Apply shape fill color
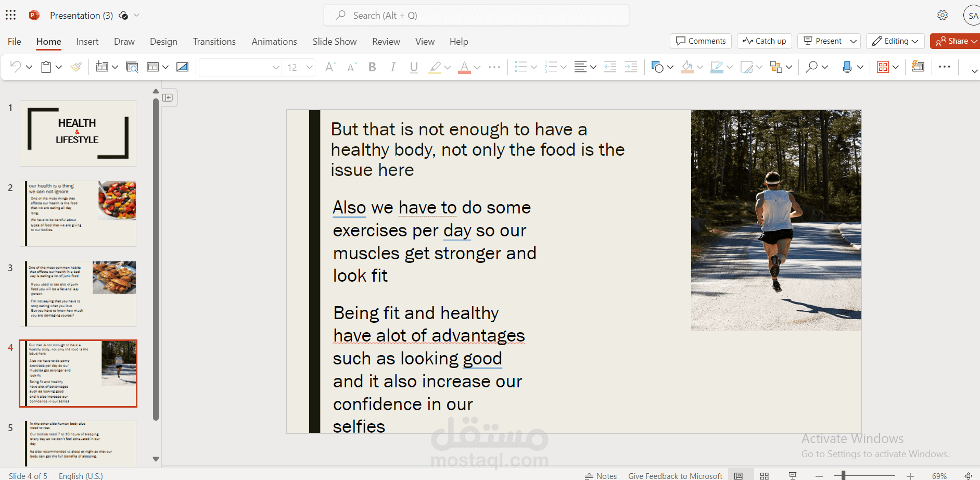 click(687, 67)
